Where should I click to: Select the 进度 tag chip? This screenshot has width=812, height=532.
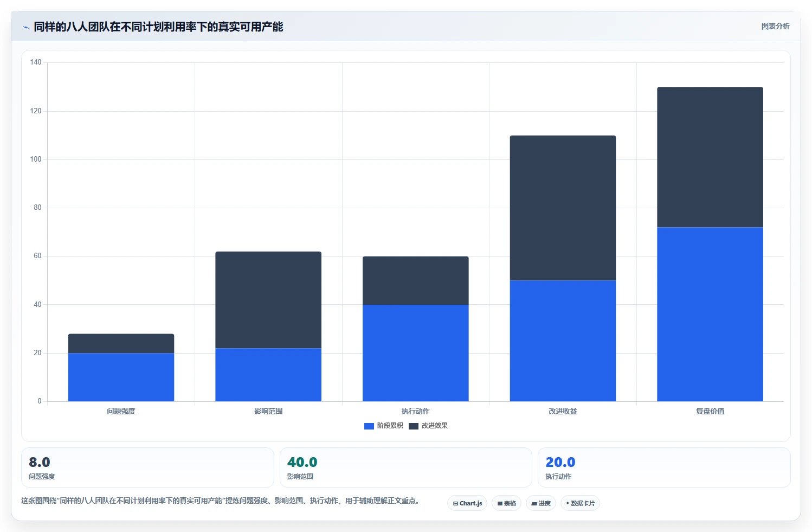(541, 503)
